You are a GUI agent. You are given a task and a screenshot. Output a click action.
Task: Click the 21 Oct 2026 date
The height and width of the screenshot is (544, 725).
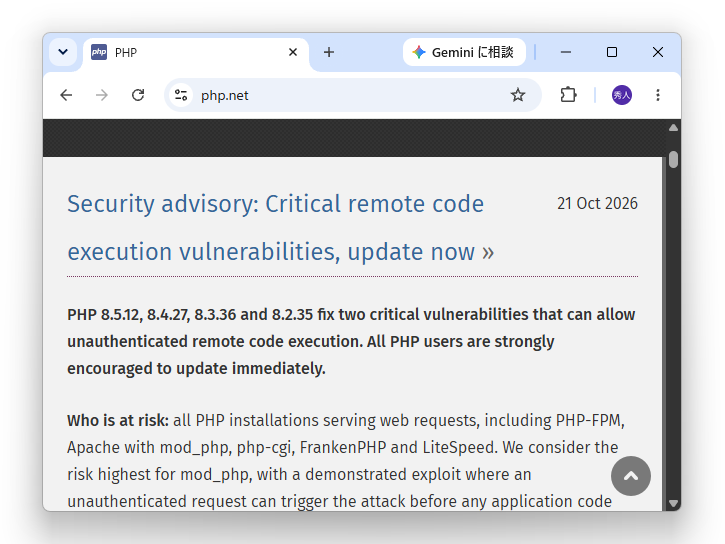[x=597, y=203]
